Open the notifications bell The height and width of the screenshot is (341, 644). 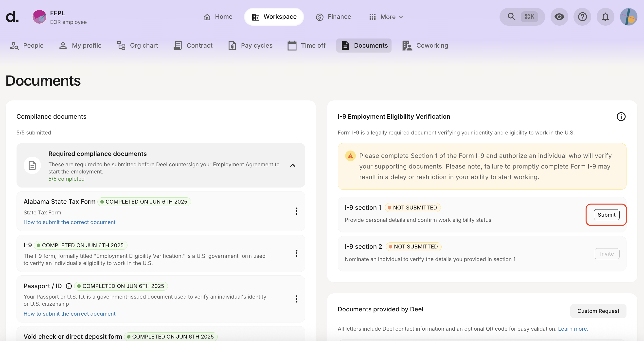[x=605, y=17]
